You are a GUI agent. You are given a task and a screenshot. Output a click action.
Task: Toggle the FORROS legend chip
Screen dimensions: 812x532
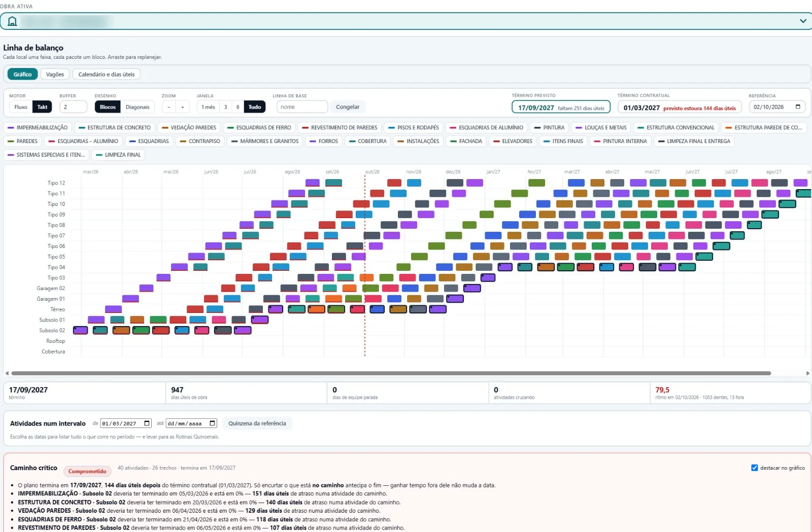[x=324, y=141]
